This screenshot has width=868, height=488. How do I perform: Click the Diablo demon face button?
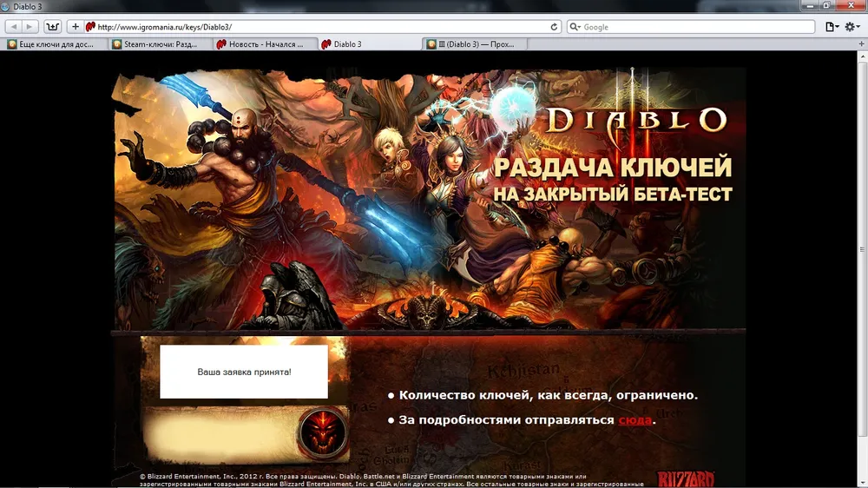point(323,432)
